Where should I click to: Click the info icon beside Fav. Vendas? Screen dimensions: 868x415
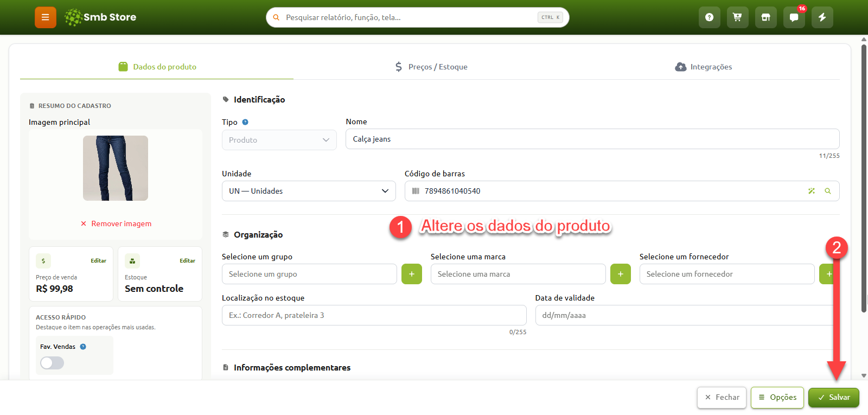click(x=83, y=347)
